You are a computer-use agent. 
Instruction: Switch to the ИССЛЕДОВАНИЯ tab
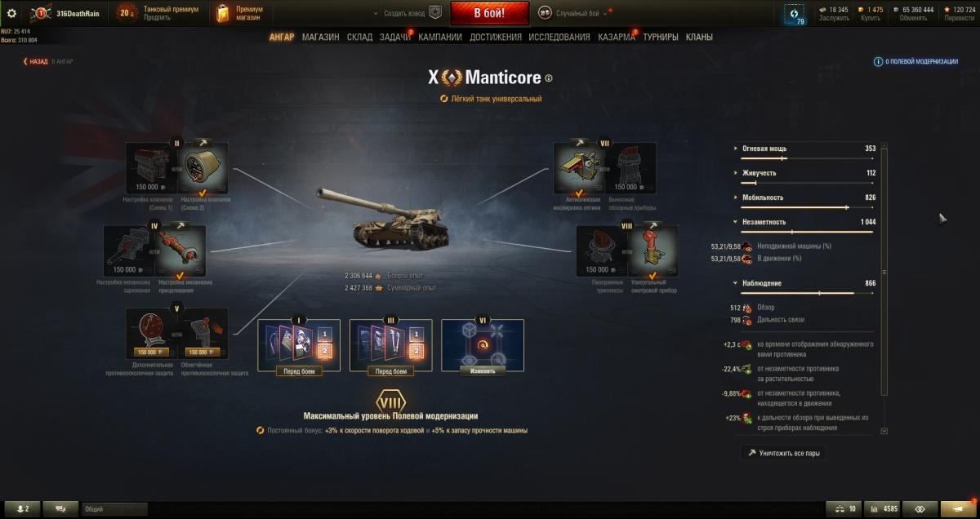coord(559,37)
